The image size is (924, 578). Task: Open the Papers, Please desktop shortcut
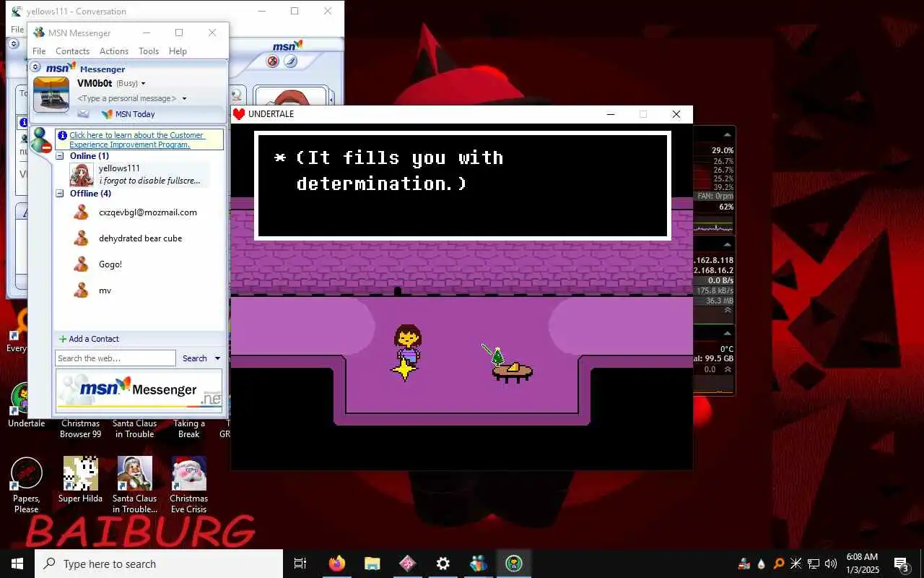point(26,486)
